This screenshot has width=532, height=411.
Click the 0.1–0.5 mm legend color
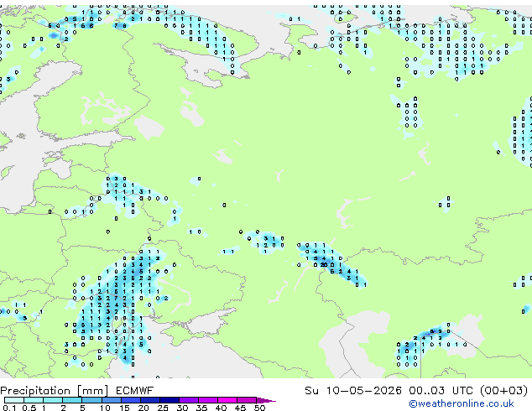pyautogui.click(x=14, y=400)
